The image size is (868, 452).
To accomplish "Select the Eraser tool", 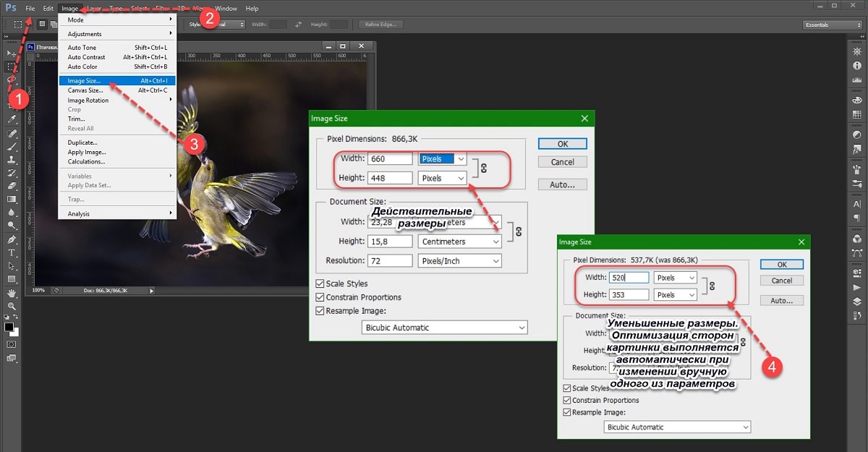I will [12, 186].
